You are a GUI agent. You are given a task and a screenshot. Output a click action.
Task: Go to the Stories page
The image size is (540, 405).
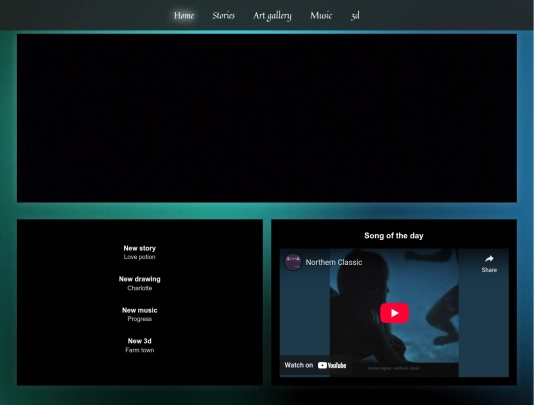pyautogui.click(x=223, y=16)
